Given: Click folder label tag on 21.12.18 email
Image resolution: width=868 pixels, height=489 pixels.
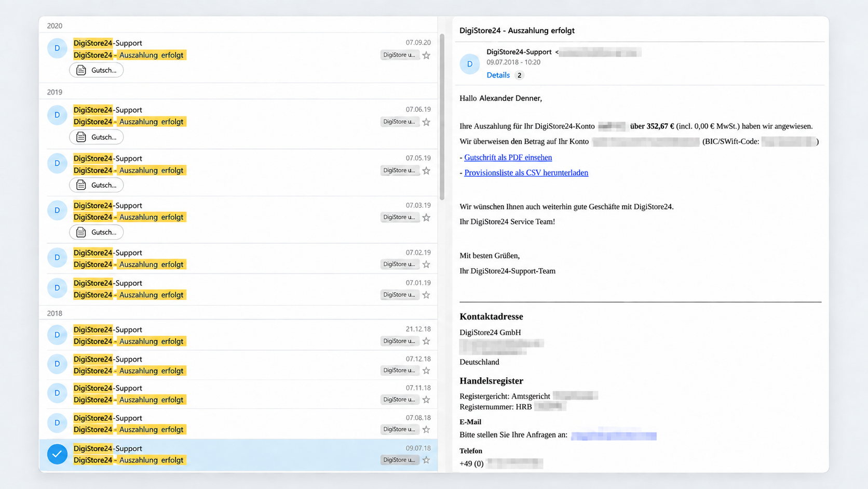Looking at the screenshot, I should click(x=400, y=341).
